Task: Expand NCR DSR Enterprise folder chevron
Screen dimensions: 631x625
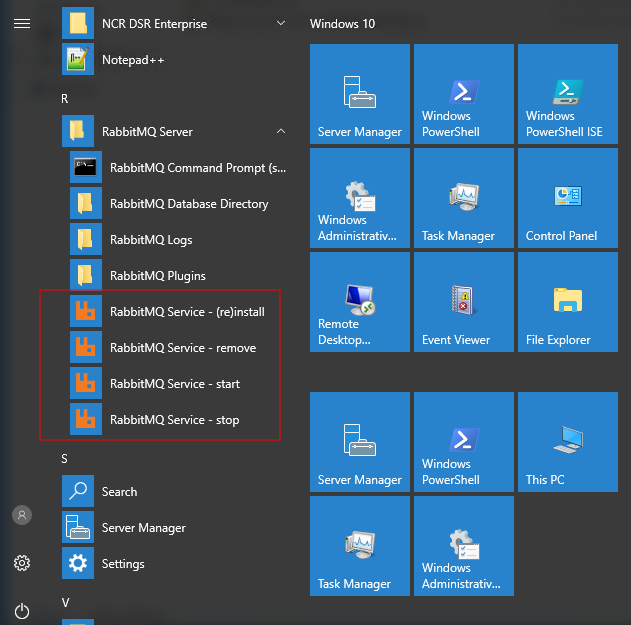Action: (x=281, y=23)
